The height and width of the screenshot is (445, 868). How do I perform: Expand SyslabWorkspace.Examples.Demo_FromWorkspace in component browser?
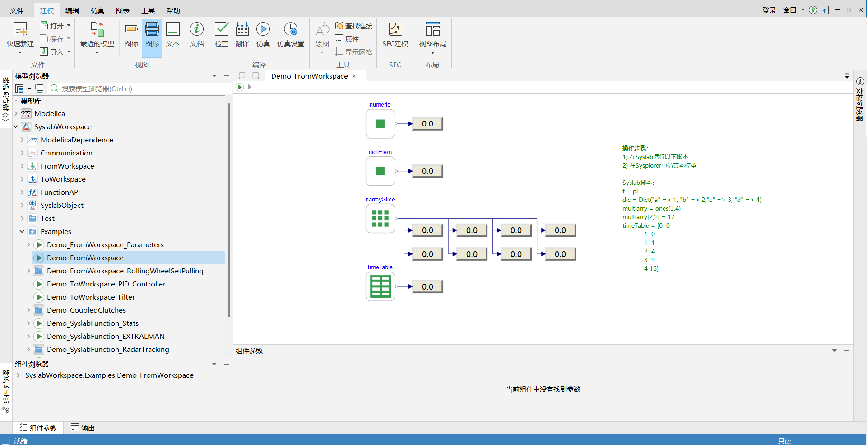(18, 375)
